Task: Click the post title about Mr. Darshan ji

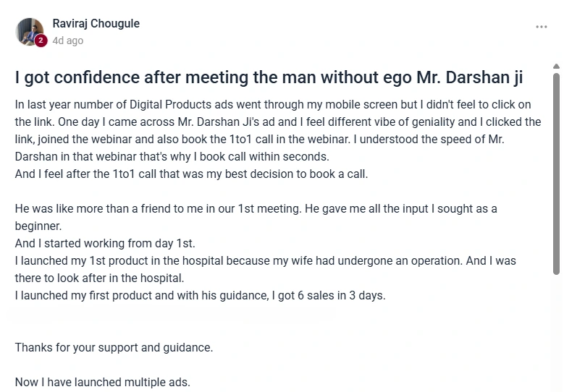Action: pyautogui.click(x=269, y=77)
